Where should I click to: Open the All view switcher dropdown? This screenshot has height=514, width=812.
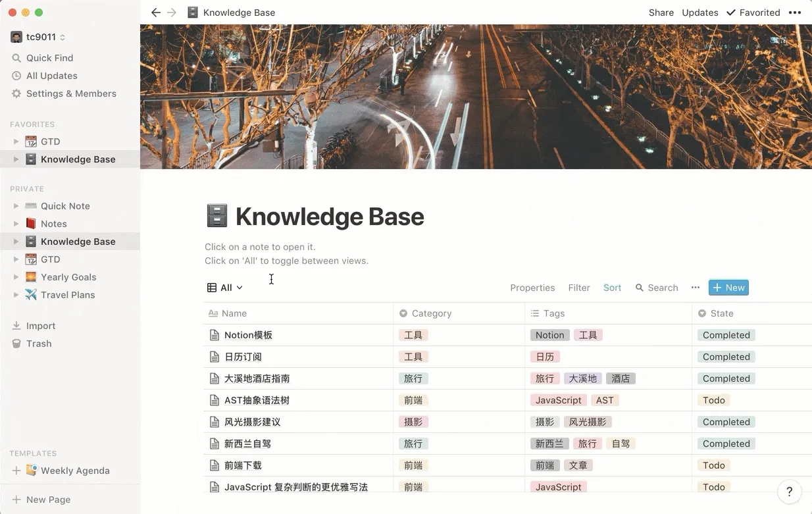(225, 288)
